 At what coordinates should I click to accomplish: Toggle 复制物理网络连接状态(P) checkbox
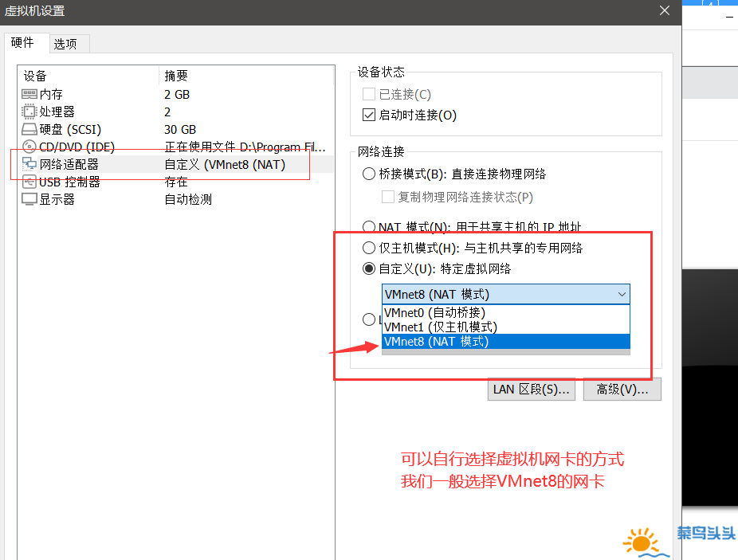tap(388, 197)
